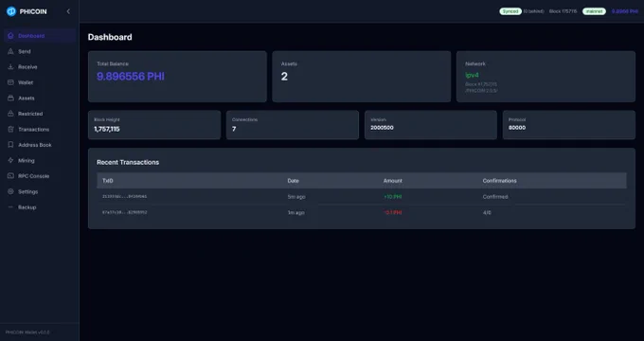Click the Total Balance label
This screenshot has height=341, width=644.
113,63
